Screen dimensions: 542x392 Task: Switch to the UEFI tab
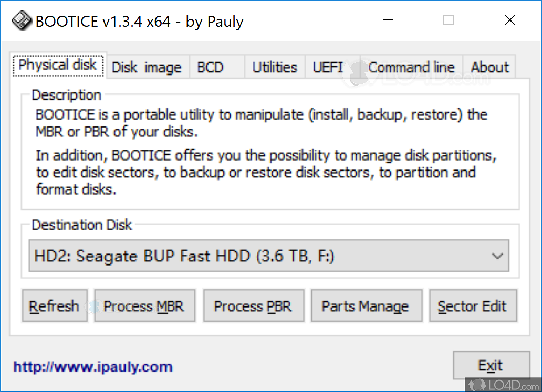[328, 68]
